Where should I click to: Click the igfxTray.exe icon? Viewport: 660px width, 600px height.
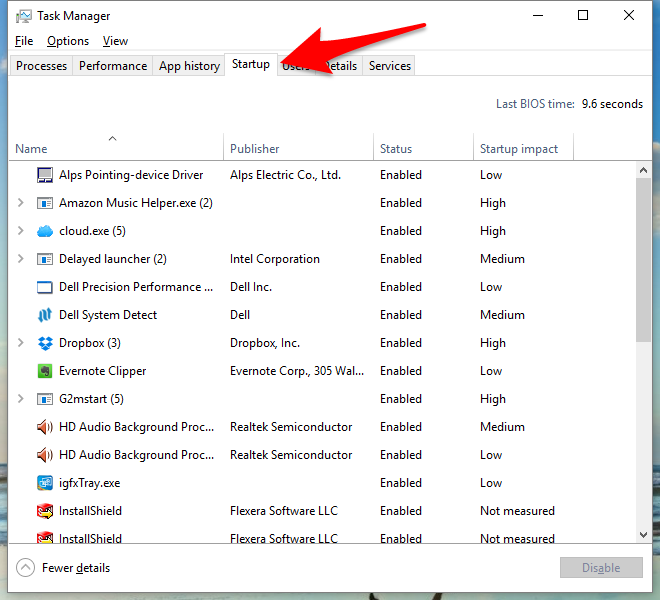pyautogui.click(x=45, y=483)
